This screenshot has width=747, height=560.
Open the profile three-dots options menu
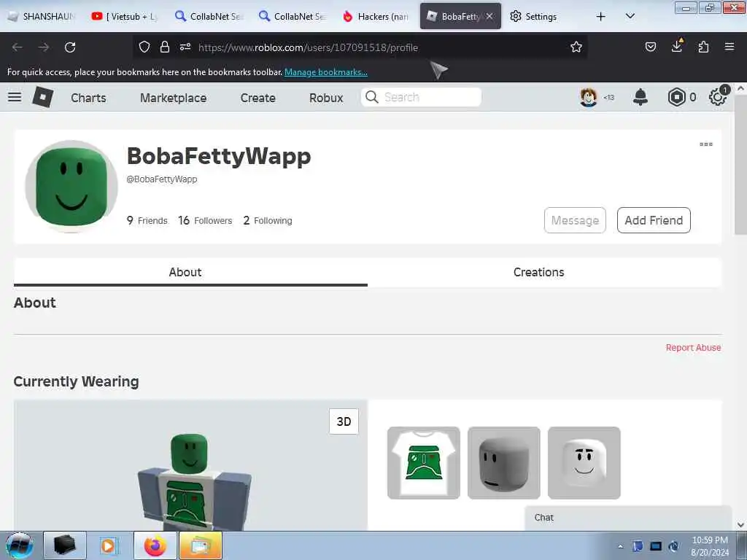click(x=706, y=144)
